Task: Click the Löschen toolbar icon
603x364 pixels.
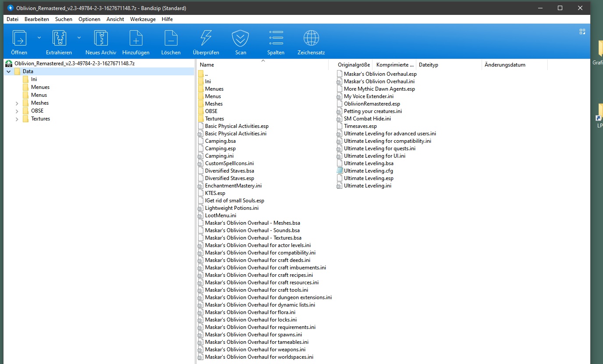Action: [x=171, y=39]
